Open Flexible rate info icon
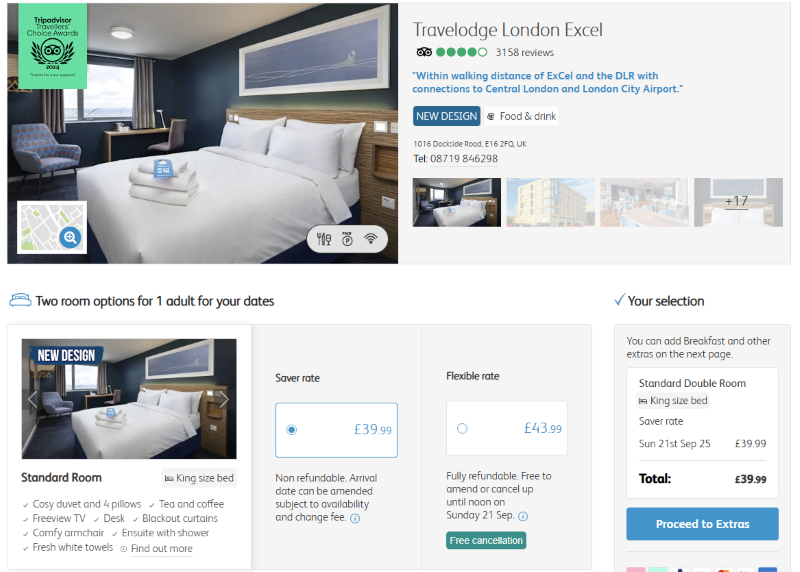 coord(523,516)
